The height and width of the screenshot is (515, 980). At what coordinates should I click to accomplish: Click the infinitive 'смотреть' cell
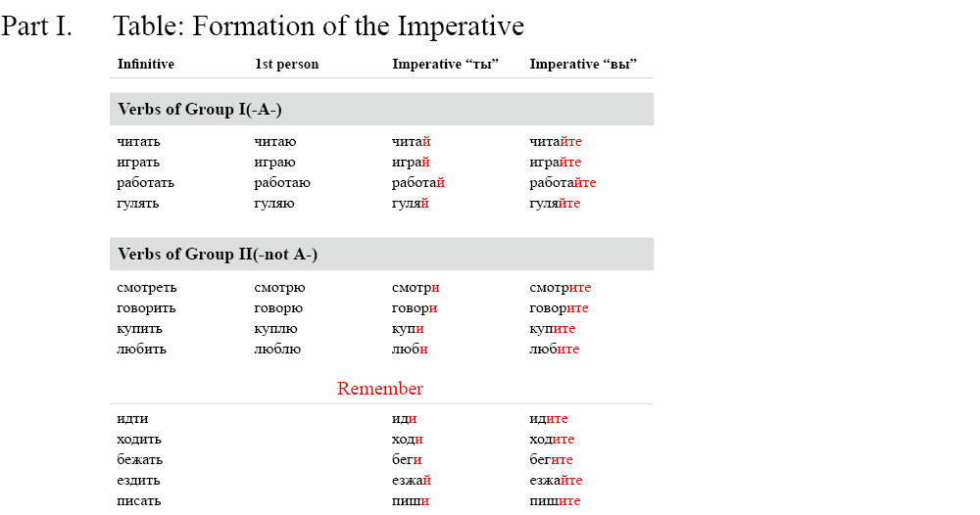pos(147,288)
